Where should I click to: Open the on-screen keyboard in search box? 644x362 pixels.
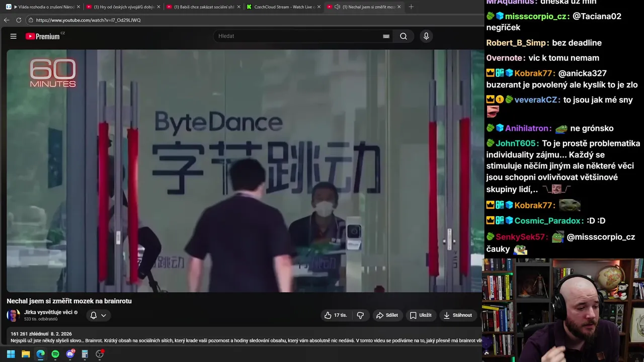386,36
